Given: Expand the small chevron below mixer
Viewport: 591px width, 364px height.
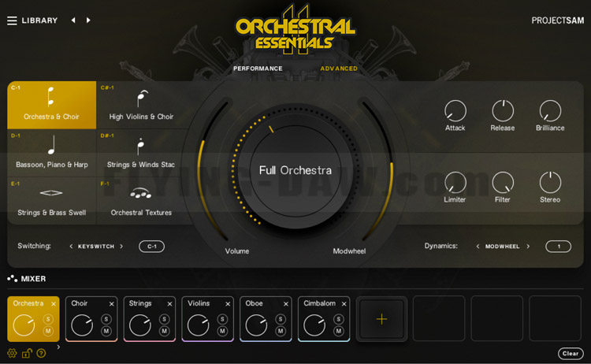Looking at the screenshot, I should [x=58, y=347].
